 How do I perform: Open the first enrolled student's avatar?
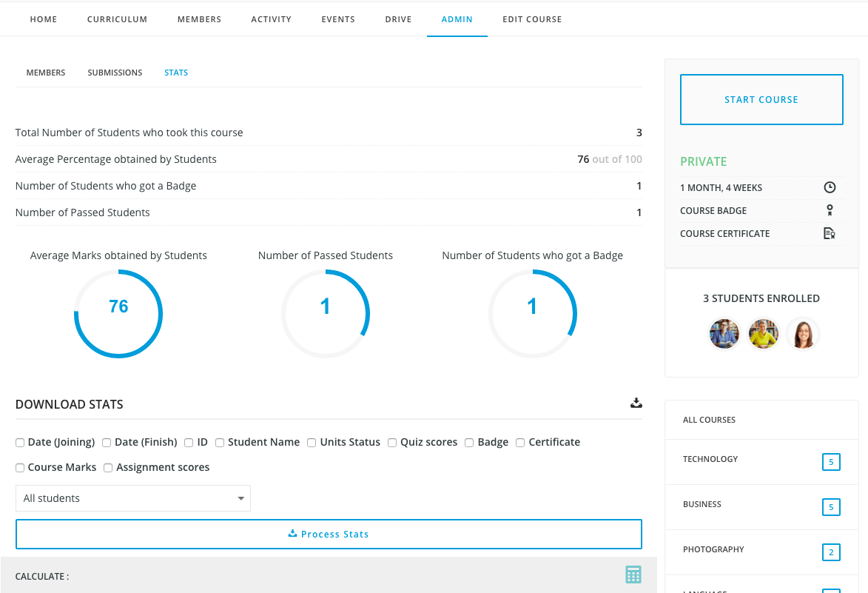pos(724,334)
